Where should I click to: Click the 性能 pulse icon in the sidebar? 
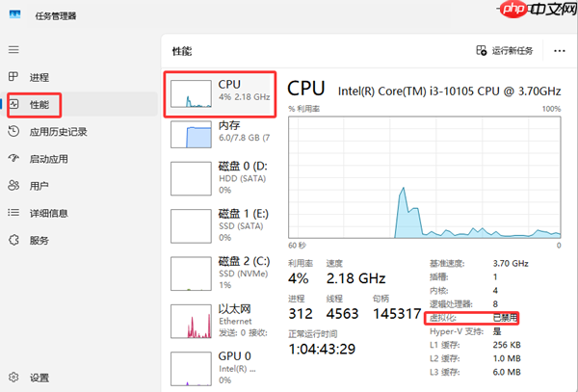13,104
